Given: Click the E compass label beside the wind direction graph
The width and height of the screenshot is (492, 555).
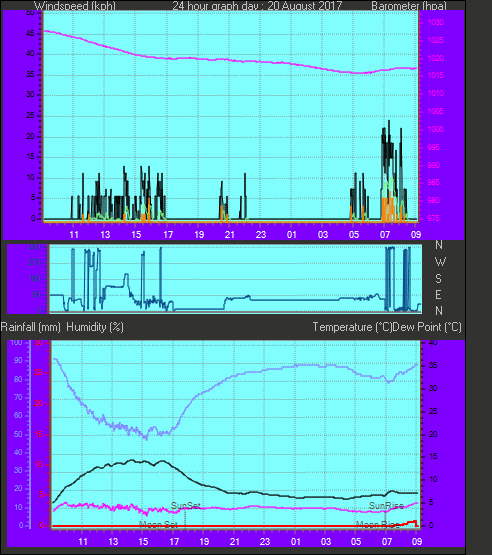Looking at the screenshot, I should click(x=438, y=294).
